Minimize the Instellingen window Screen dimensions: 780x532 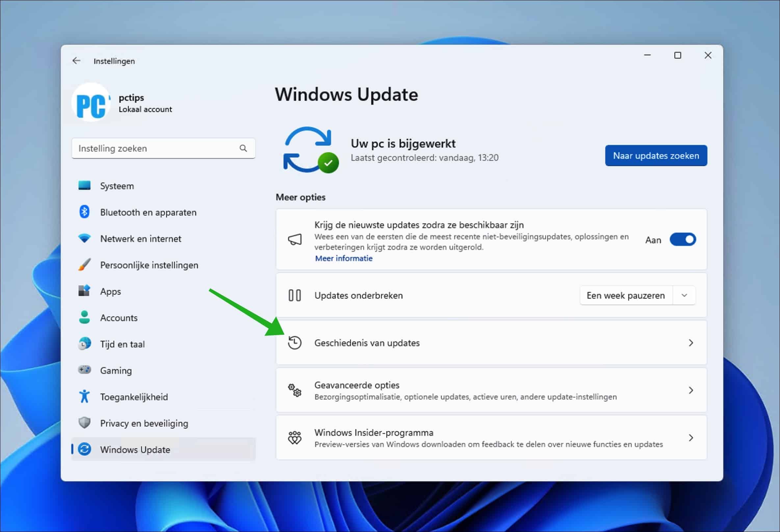click(x=647, y=55)
